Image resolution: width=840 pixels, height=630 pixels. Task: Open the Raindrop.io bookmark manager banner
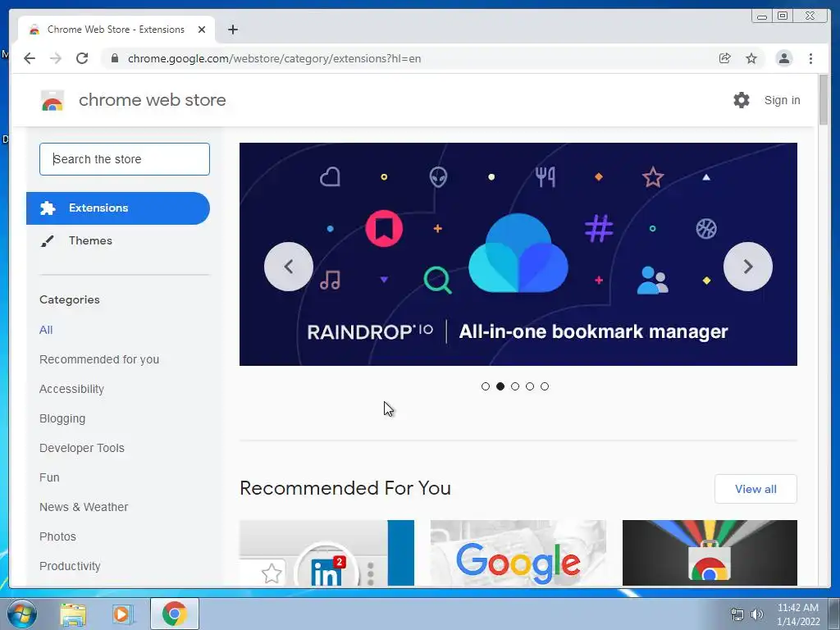(x=518, y=254)
